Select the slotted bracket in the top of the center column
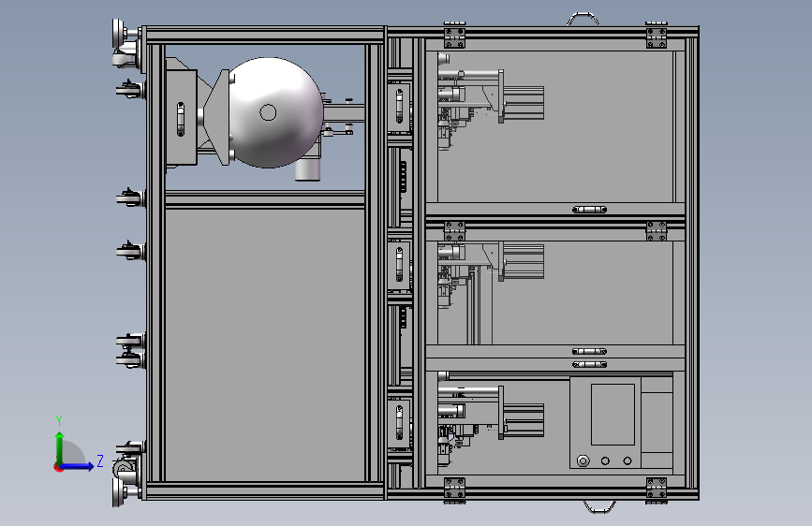The height and width of the screenshot is (526, 812). pos(399,106)
